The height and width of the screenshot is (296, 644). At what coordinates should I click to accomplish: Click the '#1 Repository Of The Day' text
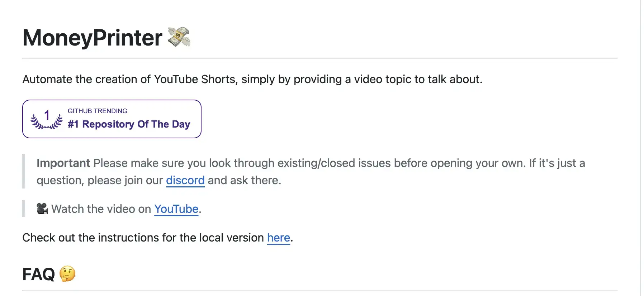point(129,124)
